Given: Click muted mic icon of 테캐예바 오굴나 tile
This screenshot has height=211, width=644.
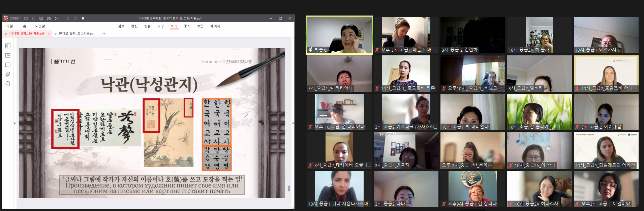Looking at the screenshot, I should (311, 165).
